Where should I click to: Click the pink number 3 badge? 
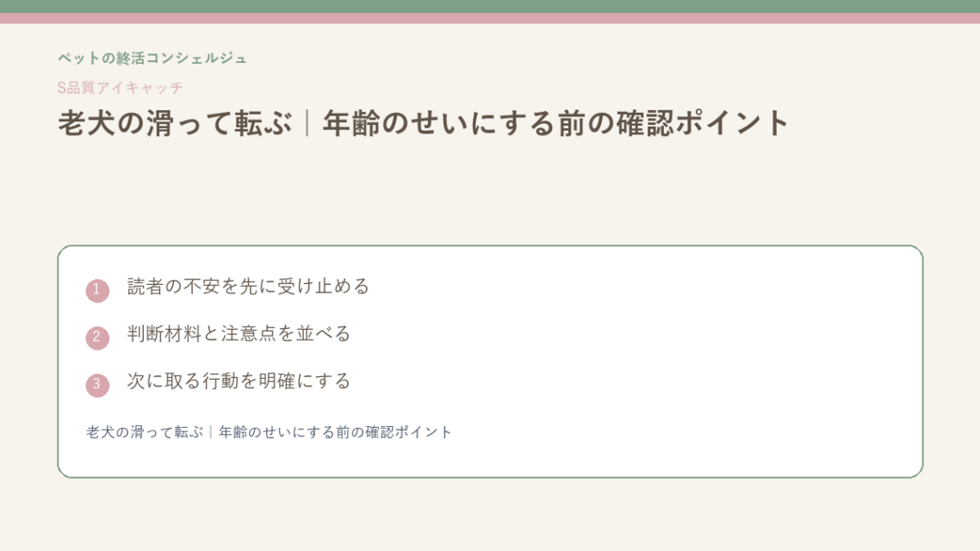(x=96, y=386)
